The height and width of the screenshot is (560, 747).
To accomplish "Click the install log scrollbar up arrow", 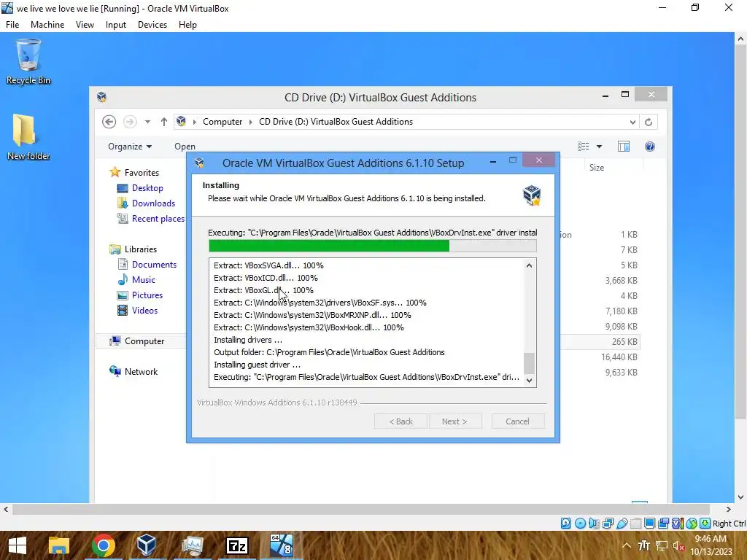I will [x=530, y=265].
